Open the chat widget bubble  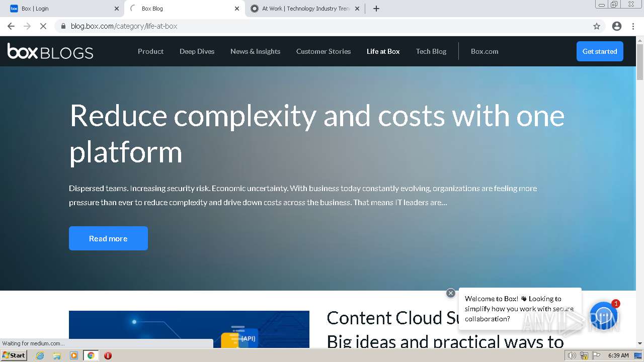coord(603,316)
